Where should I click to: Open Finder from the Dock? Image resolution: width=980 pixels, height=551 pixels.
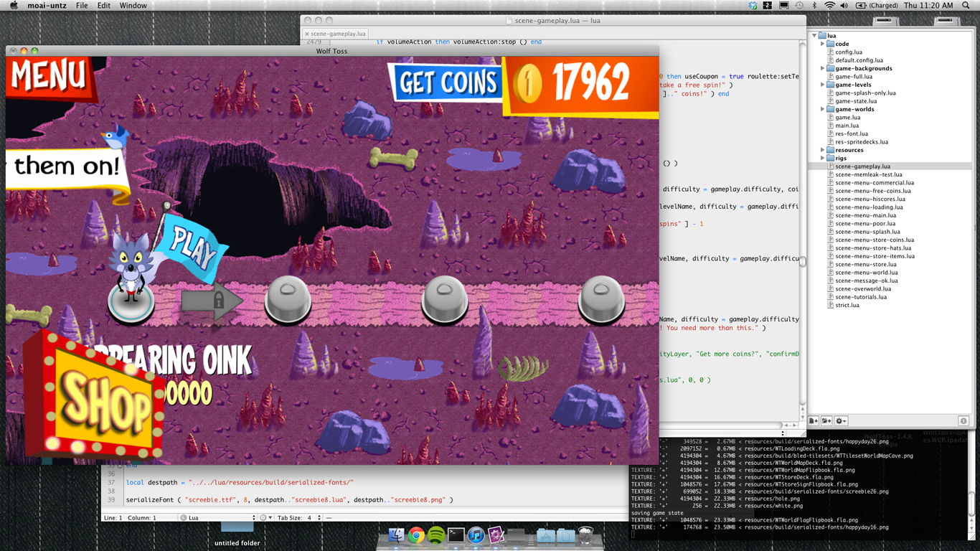(x=397, y=535)
